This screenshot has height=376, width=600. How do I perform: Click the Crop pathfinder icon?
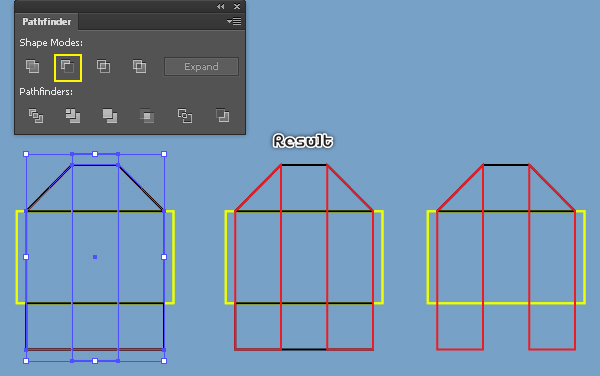[x=147, y=116]
